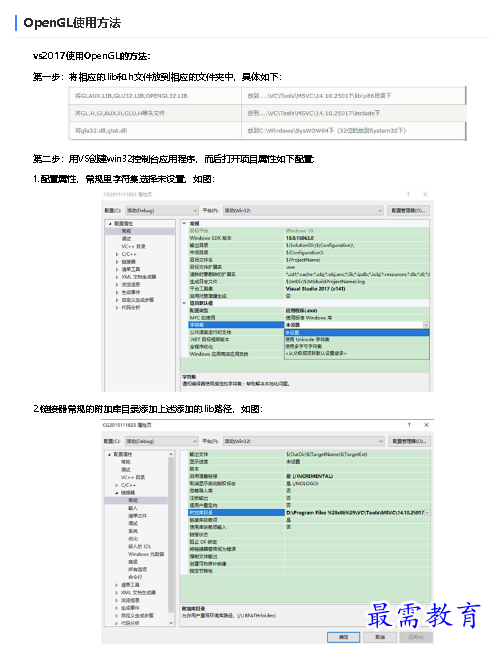Select VC++ 目录 in the character-set dialog tree
The width and height of the screenshot is (489, 647).
133,246
